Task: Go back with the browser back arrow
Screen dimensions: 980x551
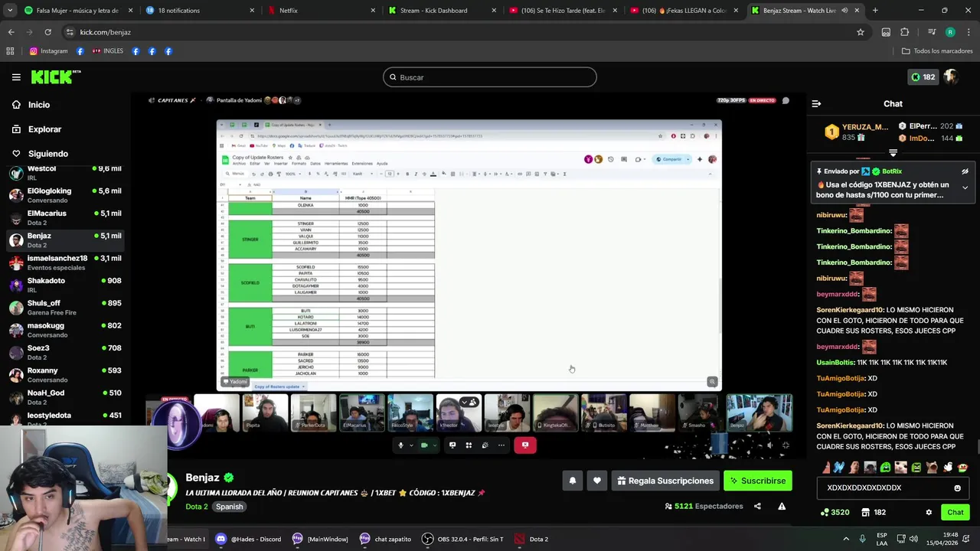Action: [x=11, y=32]
